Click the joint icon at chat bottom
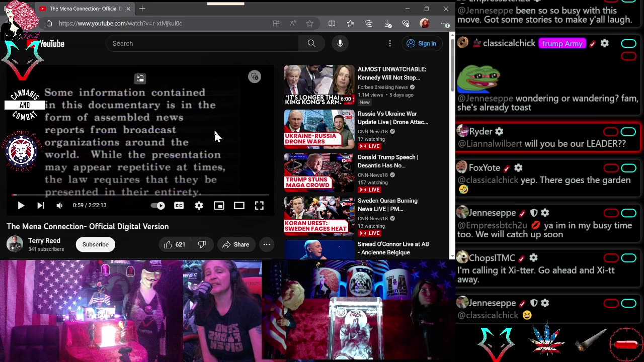 point(591,340)
